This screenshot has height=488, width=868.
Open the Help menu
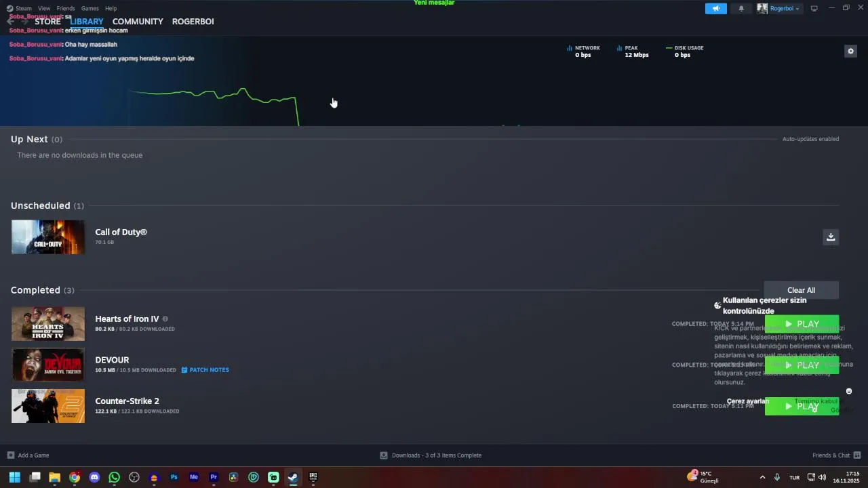click(x=111, y=8)
